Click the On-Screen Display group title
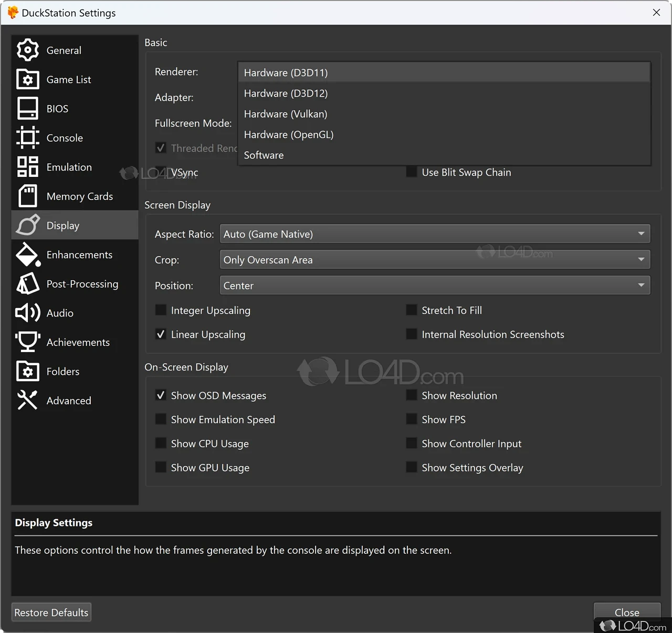The image size is (672, 633). pos(186,367)
